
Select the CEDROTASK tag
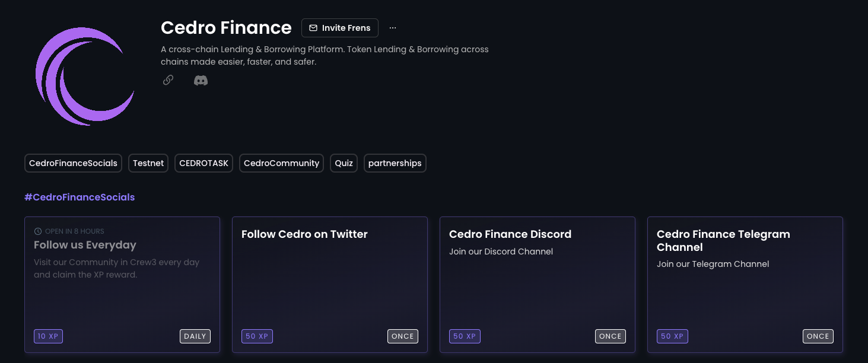204,163
